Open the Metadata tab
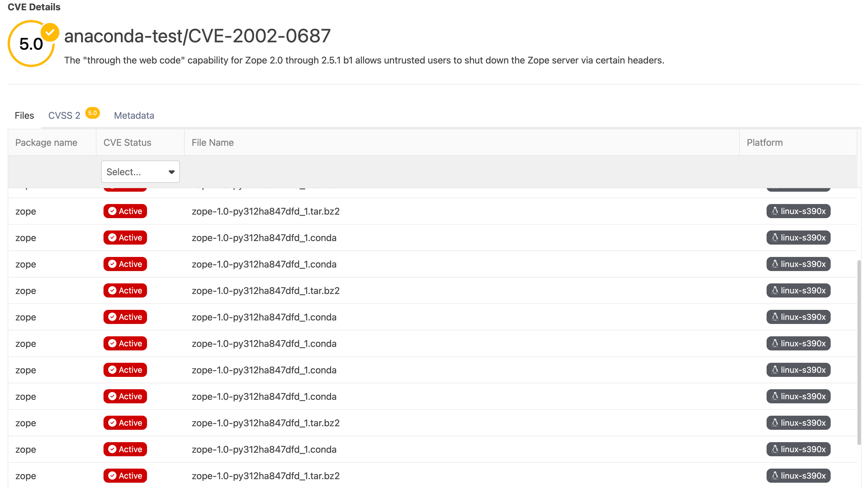The image size is (868, 488). (134, 116)
